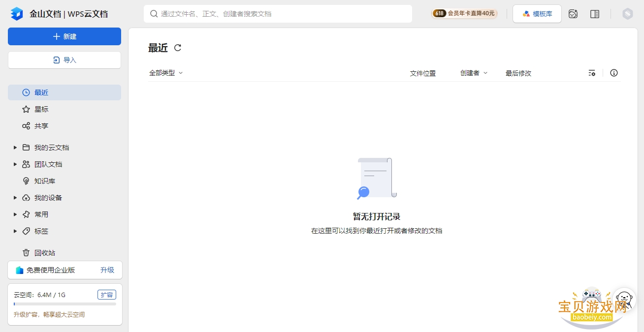This screenshot has width=644, height=332.
Task: Open the assistant chat bubble mascot
Action: (x=624, y=299)
